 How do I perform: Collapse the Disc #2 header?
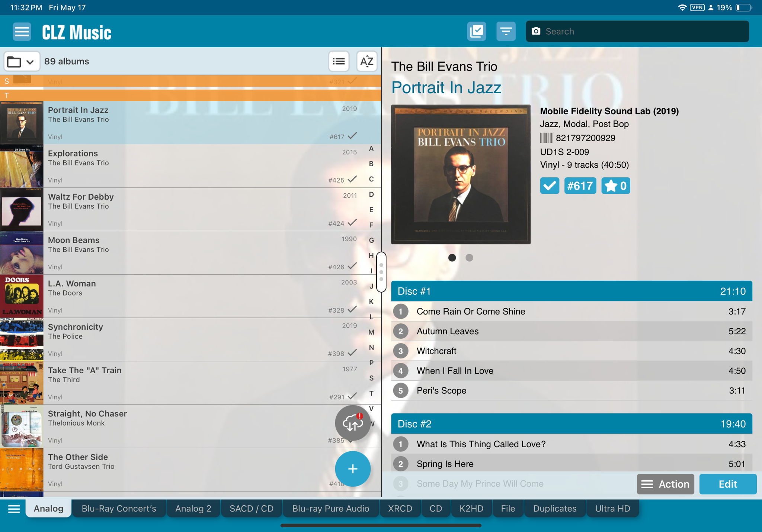571,424
